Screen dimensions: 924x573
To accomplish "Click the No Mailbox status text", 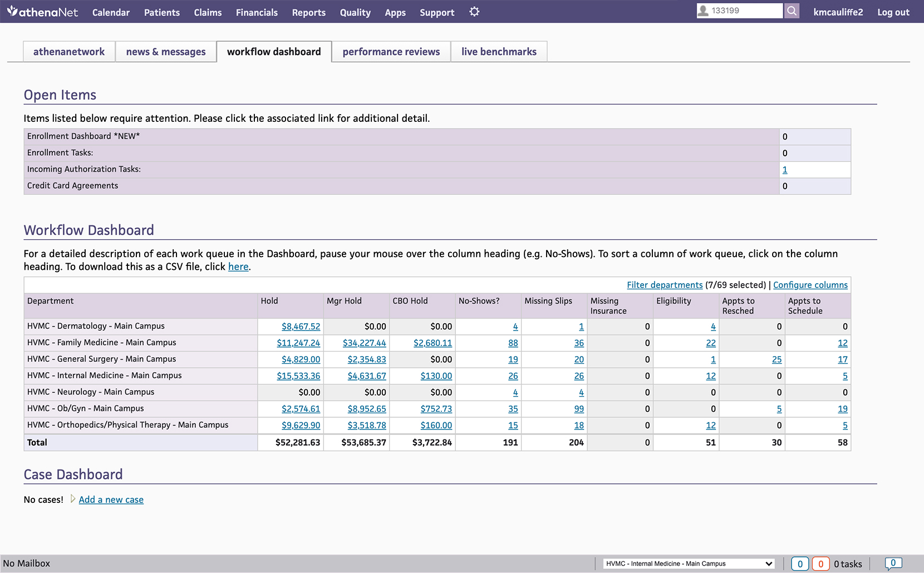I will click(26, 564).
